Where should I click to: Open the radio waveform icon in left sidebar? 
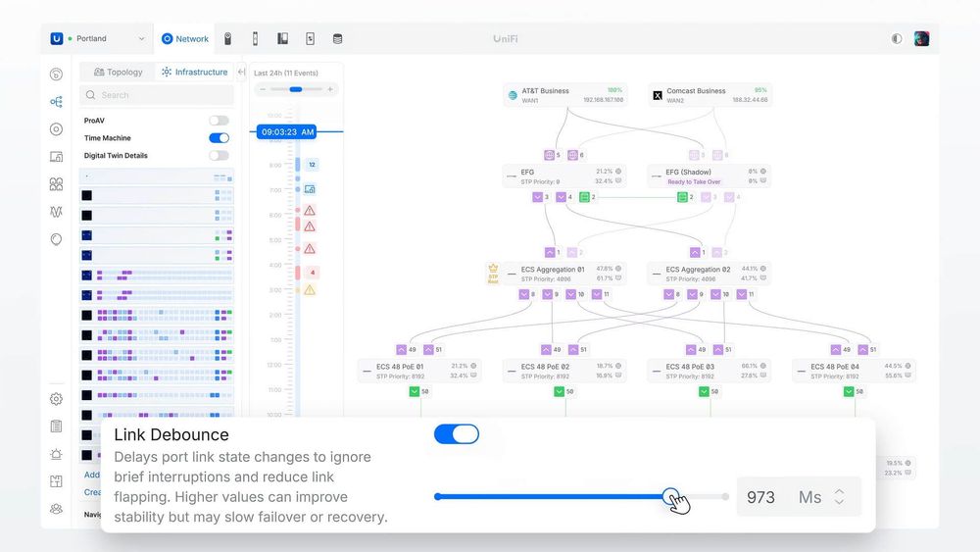pyautogui.click(x=56, y=212)
